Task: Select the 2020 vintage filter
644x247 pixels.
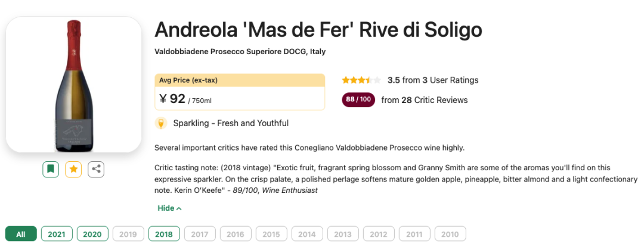Action: click(x=92, y=234)
